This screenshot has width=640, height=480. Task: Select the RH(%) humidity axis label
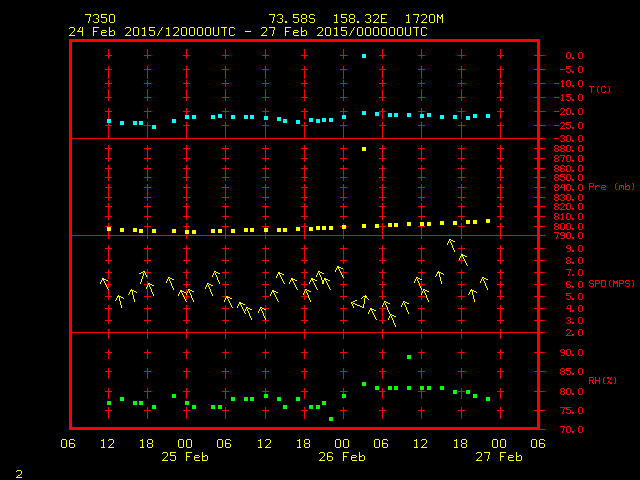click(x=601, y=381)
